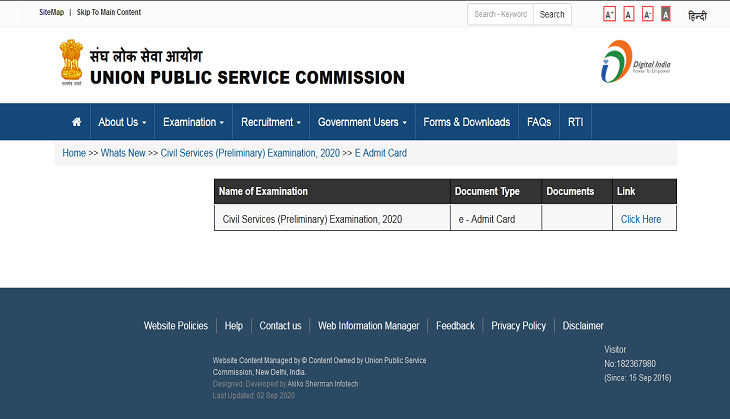Viewport: 730px width, 419px height.
Task: Decrease font size with A- icon
Action: click(648, 14)
